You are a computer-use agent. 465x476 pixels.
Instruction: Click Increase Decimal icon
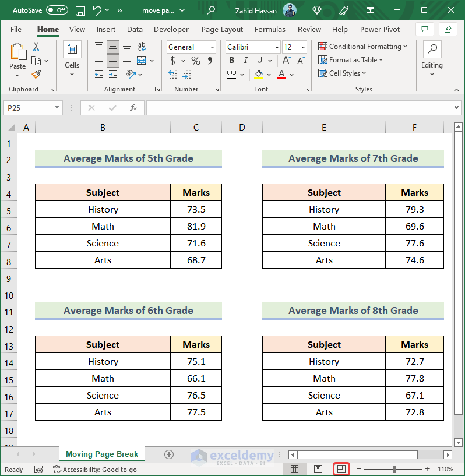tap(173, 75)
